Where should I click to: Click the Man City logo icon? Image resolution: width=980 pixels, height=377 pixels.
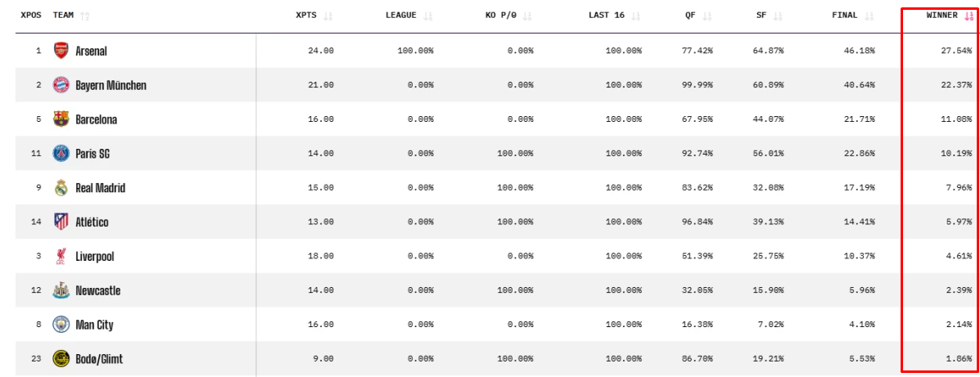pyautogui.click(x=61, y=325)
